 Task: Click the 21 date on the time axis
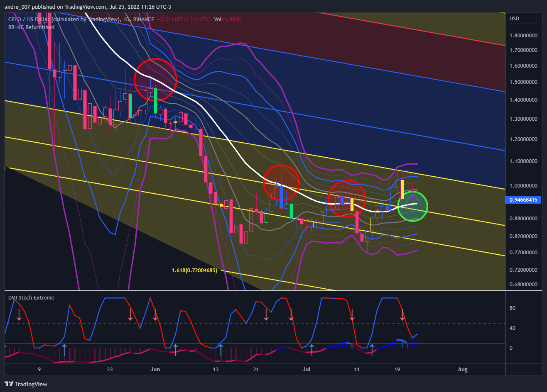click(256, 370)
